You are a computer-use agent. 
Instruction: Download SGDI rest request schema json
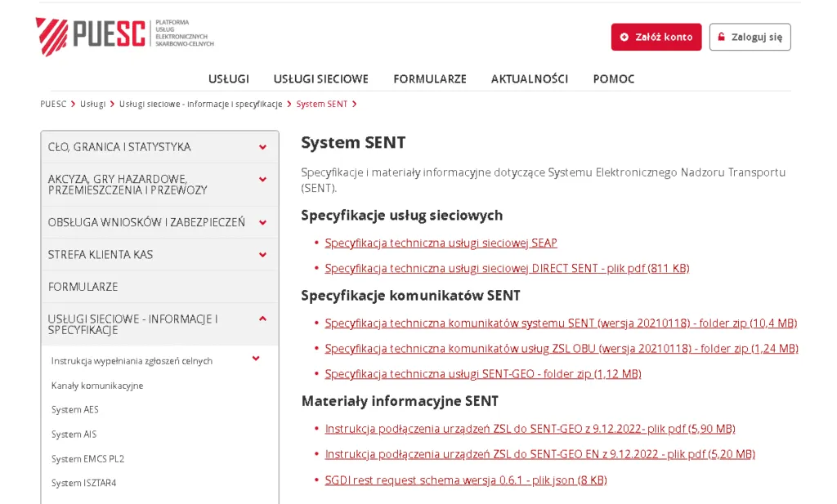coord(466,480)
